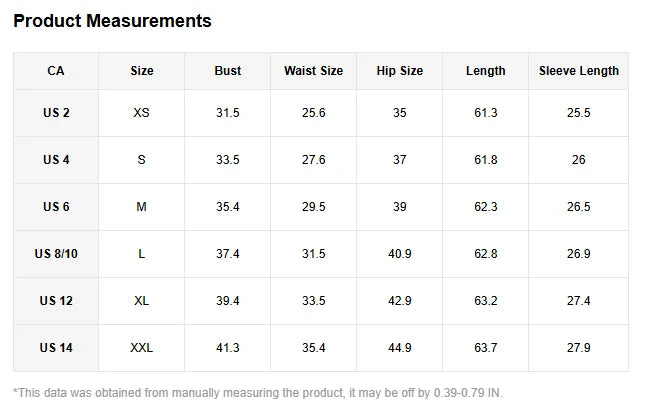
Task: Select the US 12 row label
Action: click(x=56, y=301)
